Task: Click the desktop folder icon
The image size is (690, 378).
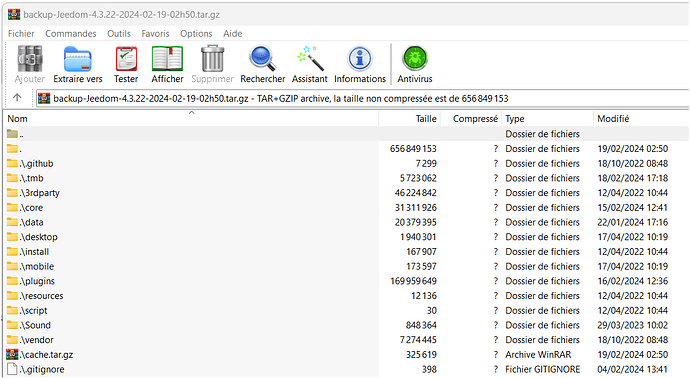Action: [12, 237]
